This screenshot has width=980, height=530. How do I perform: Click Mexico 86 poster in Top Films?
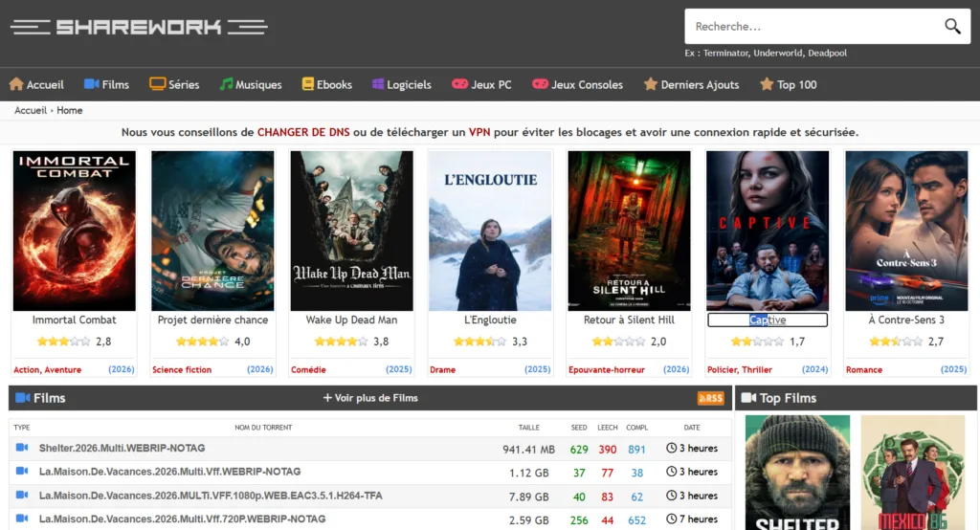click(x=913, y=473)
